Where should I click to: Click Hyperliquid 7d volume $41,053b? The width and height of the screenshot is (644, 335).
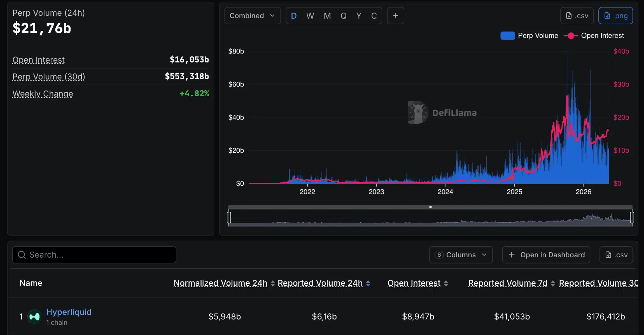click(x=512, y=316)
